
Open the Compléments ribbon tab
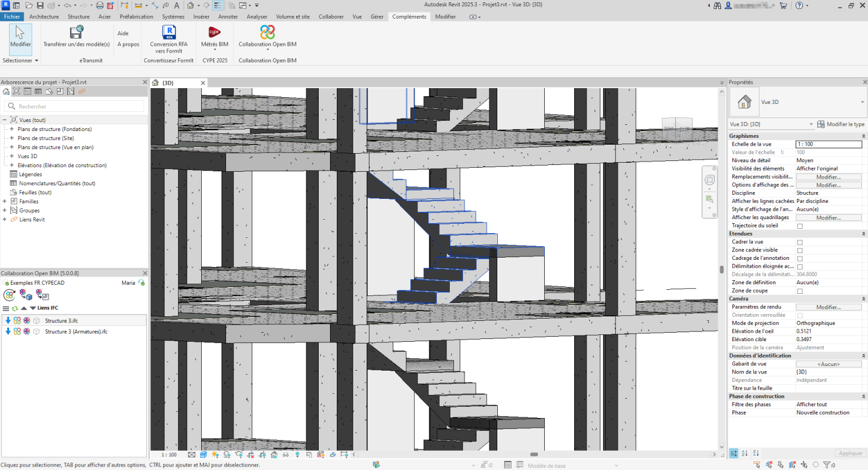coord(409,16)
